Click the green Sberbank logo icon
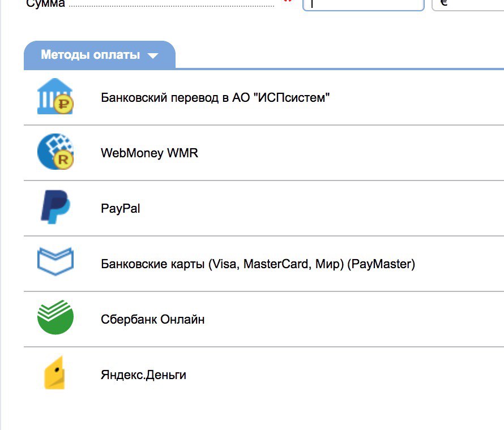 pos(55,317)
